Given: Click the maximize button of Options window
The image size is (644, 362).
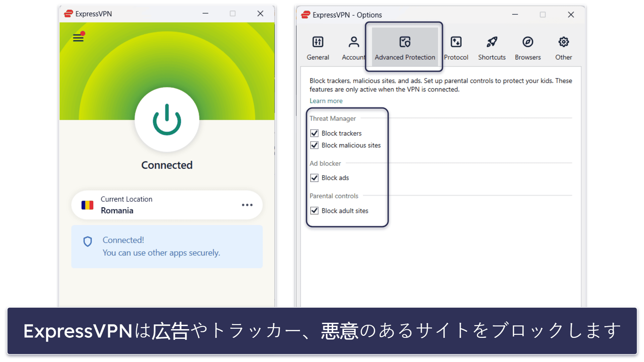Looking at the screenshot, I should (x=543, y=14).
